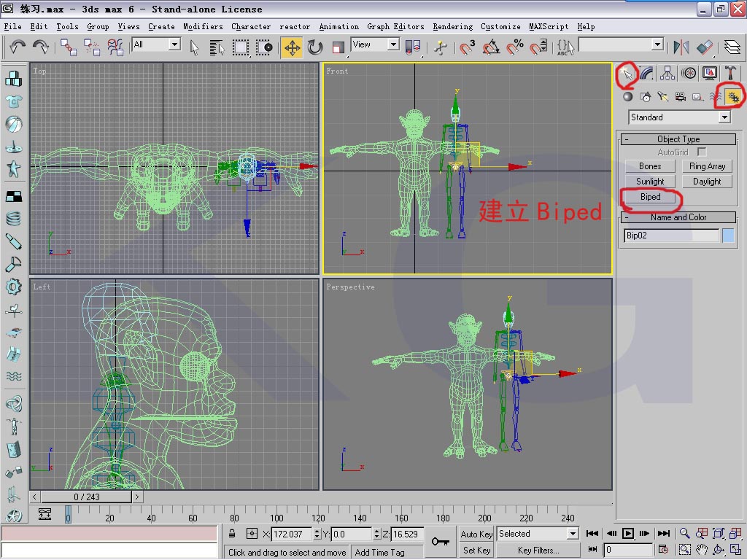Pick the Rectangular Selection Region tool
The image size is (747, 560).
(240, 47)
